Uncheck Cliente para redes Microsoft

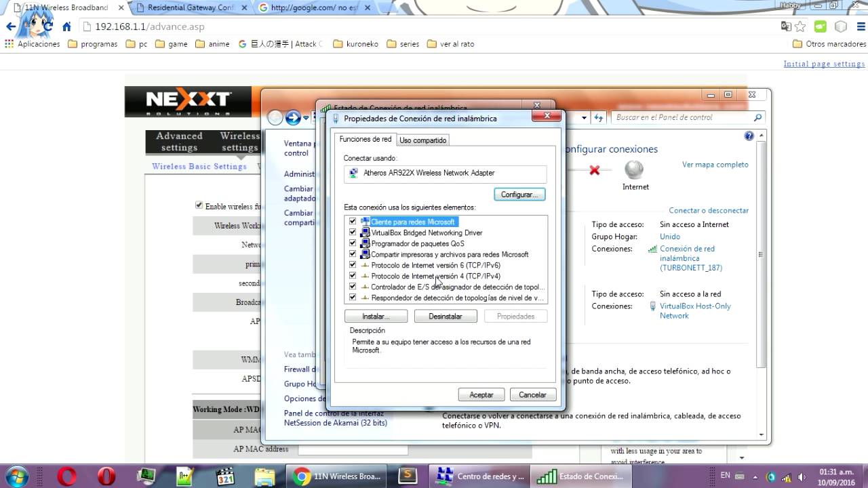(x=353, y=222)
